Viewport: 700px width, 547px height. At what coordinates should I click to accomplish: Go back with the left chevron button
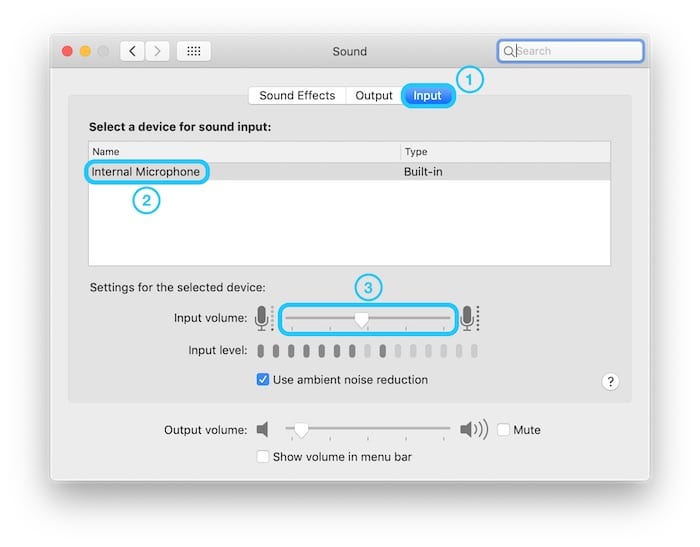[132, 51]
